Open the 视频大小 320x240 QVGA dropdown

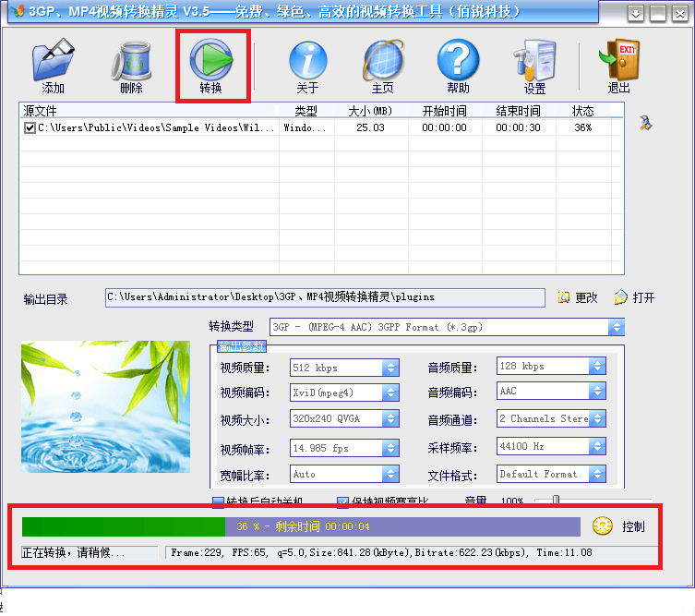[x=390, y=418]
